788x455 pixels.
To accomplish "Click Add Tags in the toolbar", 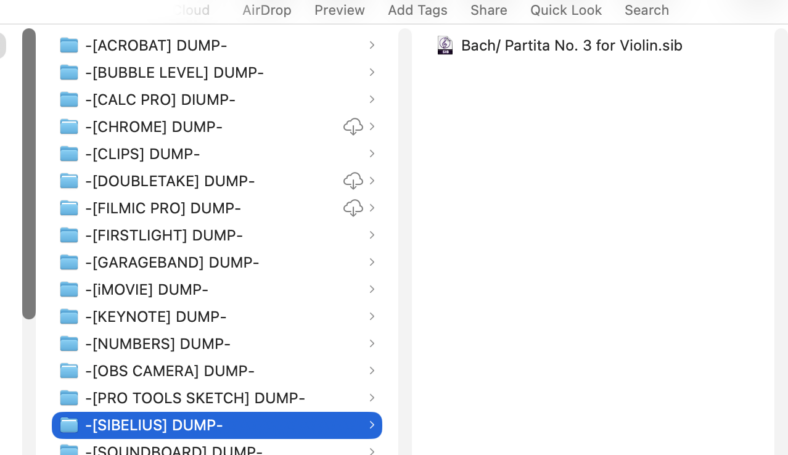I will point(418,10).
